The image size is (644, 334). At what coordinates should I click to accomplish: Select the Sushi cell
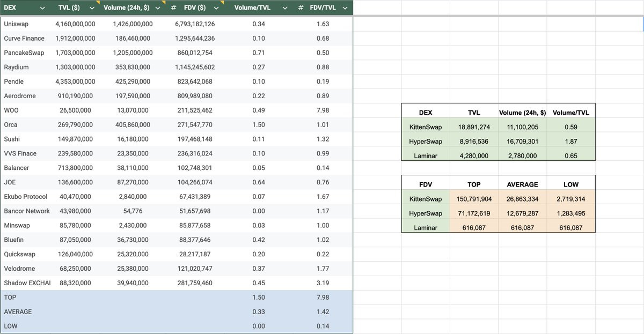click(x=12, y=139)
